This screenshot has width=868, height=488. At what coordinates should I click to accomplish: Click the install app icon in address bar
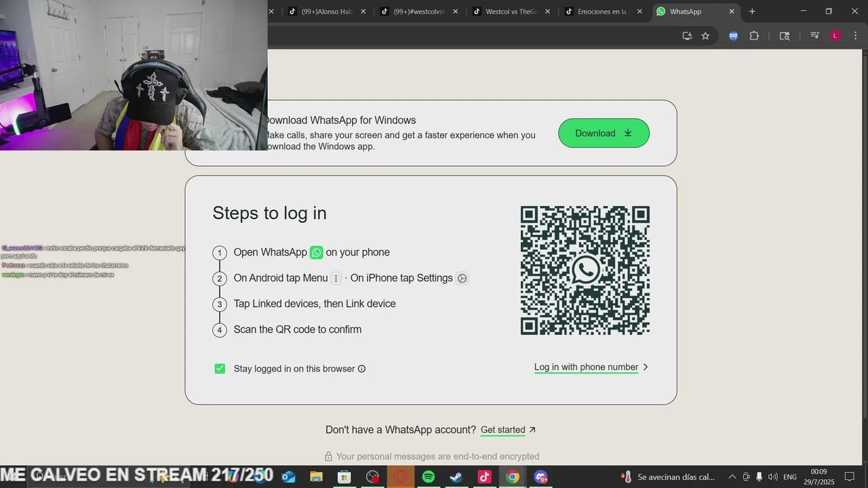[687, 36]
